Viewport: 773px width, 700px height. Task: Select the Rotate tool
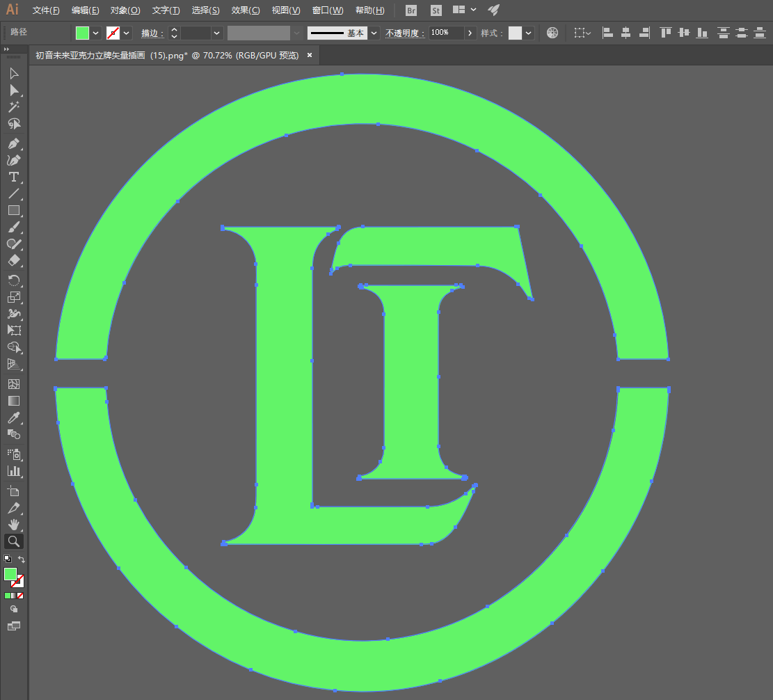click(14, 280)
